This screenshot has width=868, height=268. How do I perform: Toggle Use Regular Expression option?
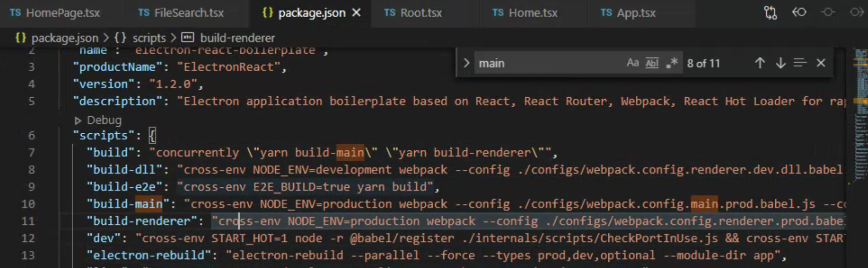671,63
